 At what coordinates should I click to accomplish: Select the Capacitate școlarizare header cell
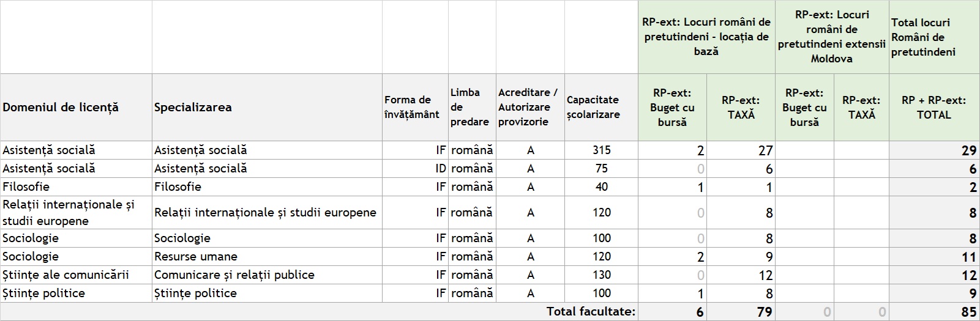click(601, 107)
